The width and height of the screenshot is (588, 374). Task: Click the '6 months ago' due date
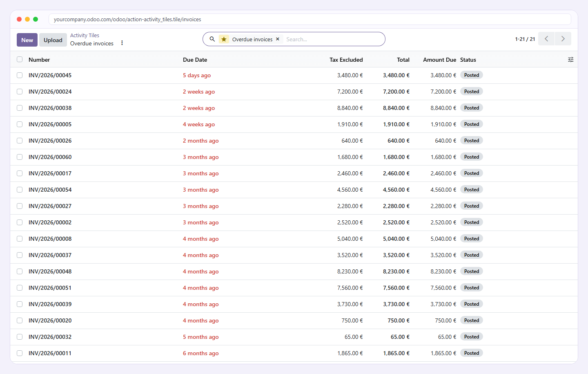point(201,353)
